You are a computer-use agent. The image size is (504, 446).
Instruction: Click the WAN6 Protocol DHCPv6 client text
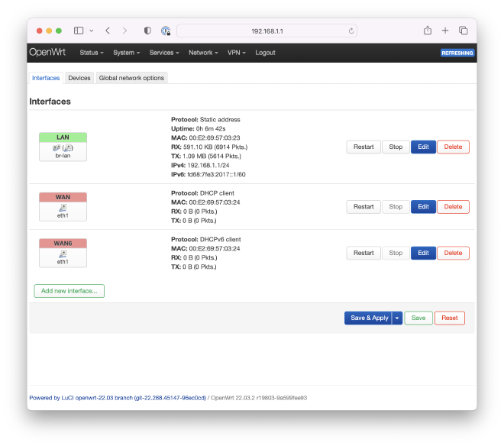tap(206, 240)
